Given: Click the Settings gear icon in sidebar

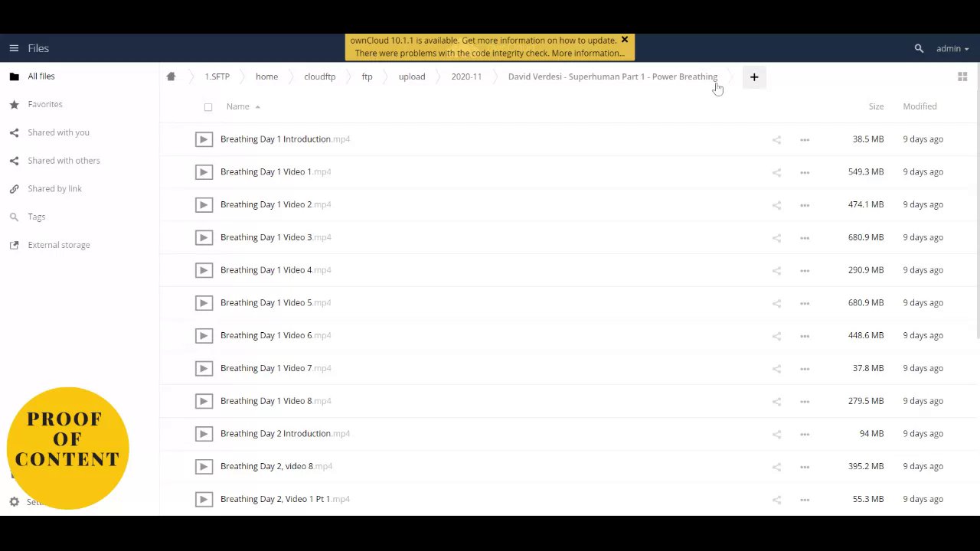Looking at the screenshot, I should [x=14, y=502].
